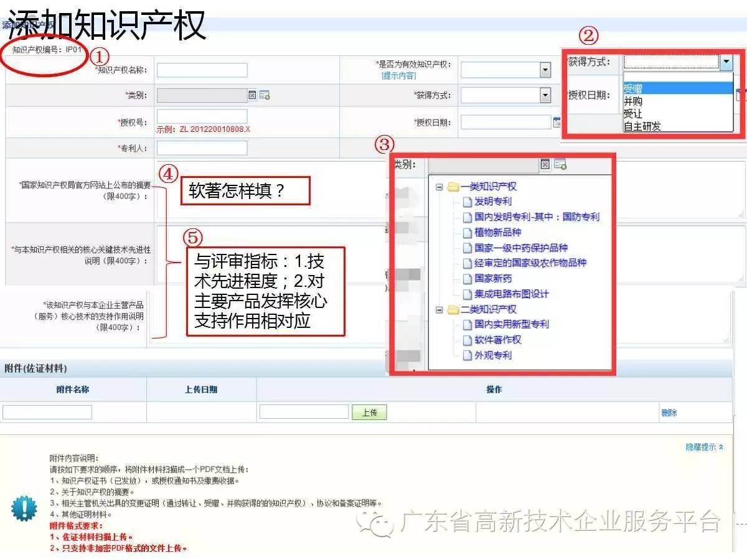The image size is (747, 560).
Task: Click the 提示内容 link
Action: [398, 76]
